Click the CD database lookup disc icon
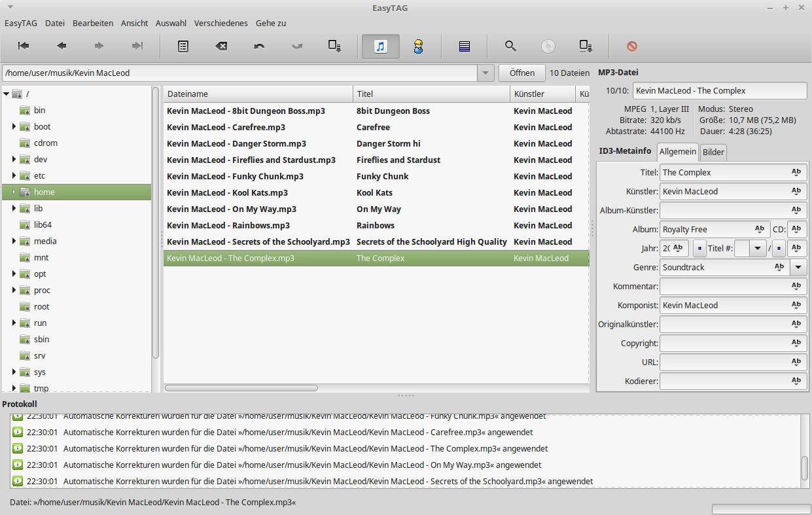Image resolution: width=812 pixels, height=515 pixels. pos(548,46)
